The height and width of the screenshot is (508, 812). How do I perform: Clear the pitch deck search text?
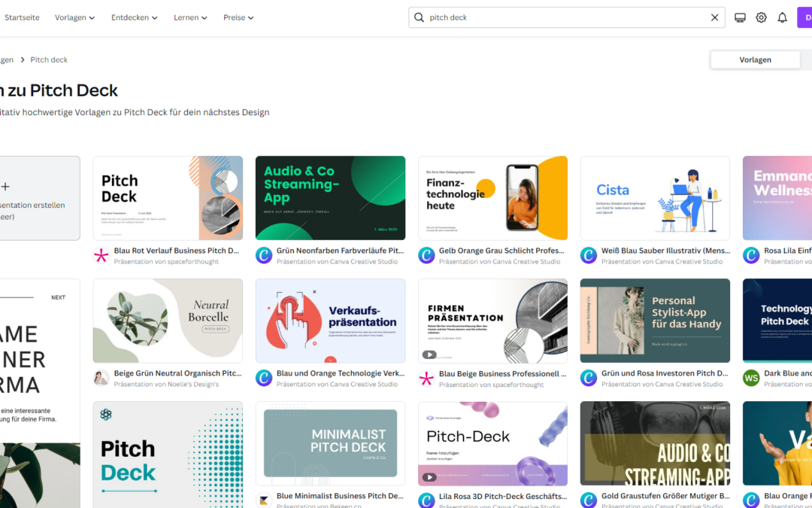(714, 17)
